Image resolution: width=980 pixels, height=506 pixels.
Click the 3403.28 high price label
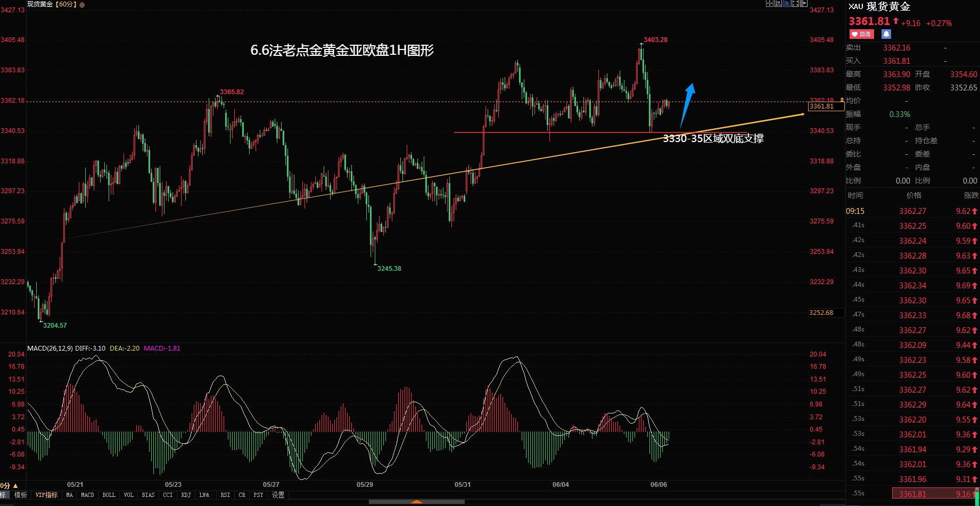pyautogui.click(x=655, y=40)
